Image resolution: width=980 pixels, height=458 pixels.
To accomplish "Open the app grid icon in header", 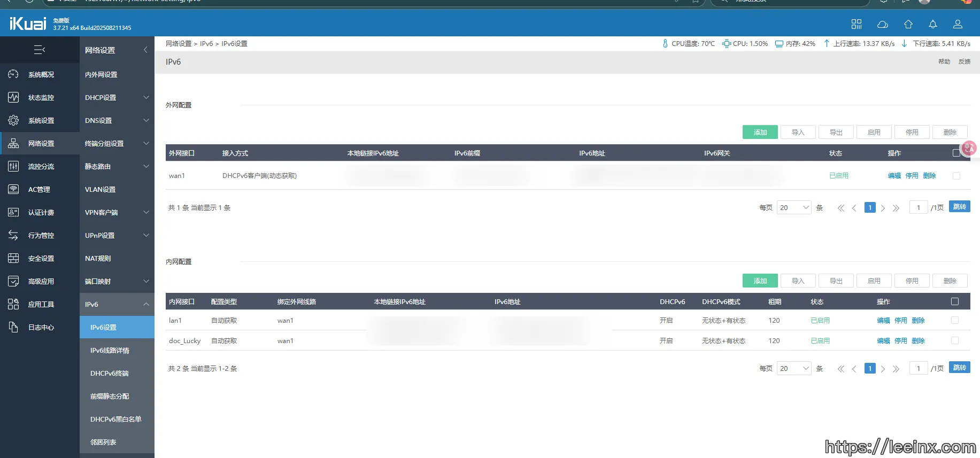I will pos(856,25).
